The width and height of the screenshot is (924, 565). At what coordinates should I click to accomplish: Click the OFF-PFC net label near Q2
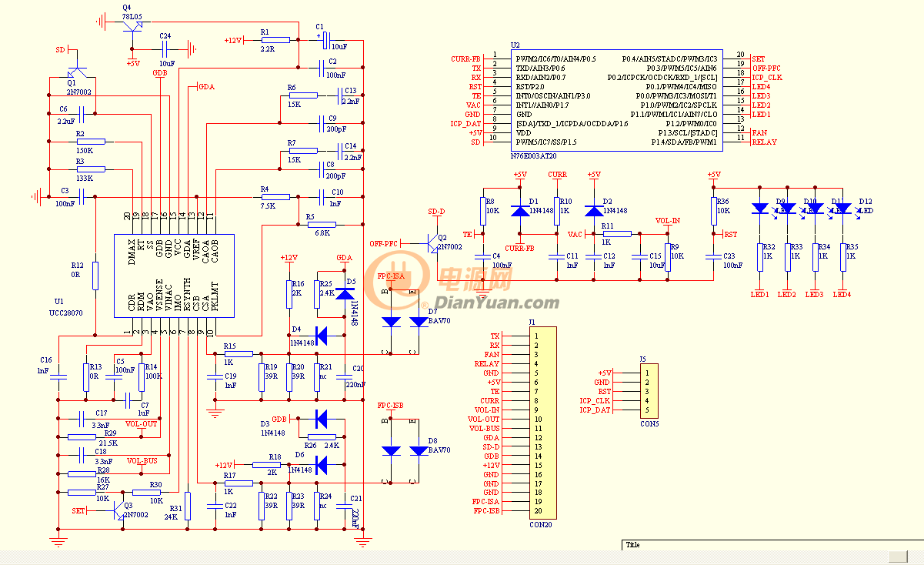[x=382, y=243]
